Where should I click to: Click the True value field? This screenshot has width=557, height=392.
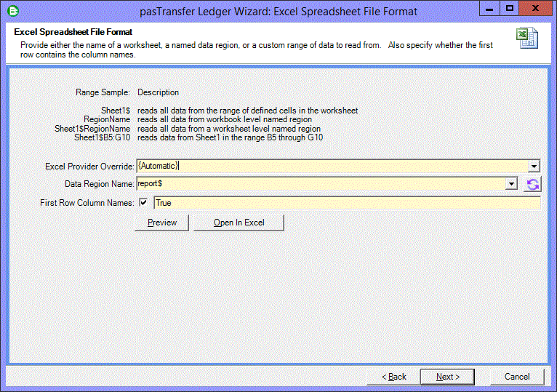click(347, 203)
